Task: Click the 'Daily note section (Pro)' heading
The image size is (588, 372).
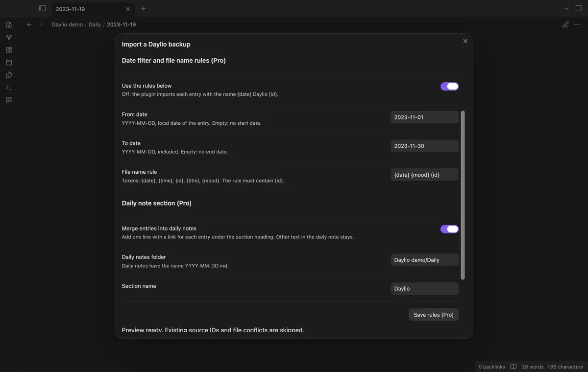Action: pos(156,203)
